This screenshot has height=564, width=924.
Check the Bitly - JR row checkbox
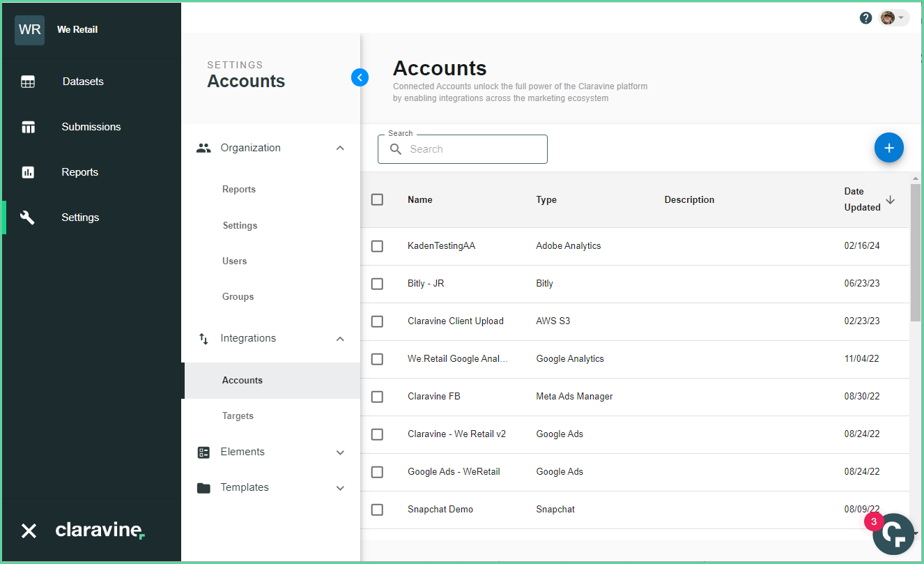pos(377,284)
